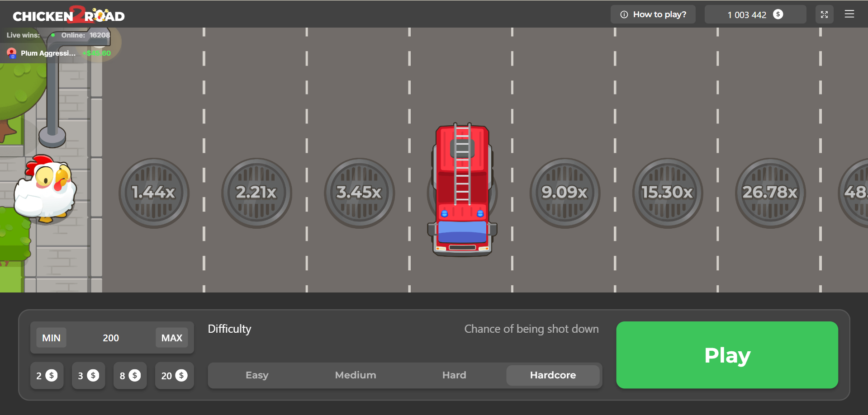Image resolution: width=868 pixels, height=415 pixels.
Task: Open the hamburger menu
Action: pos(849,14)
